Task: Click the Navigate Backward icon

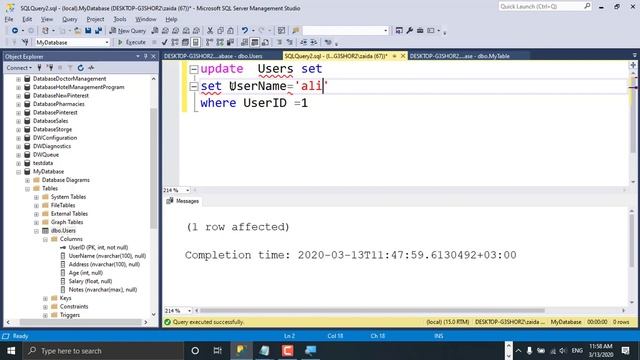Action: coord(15,31)
